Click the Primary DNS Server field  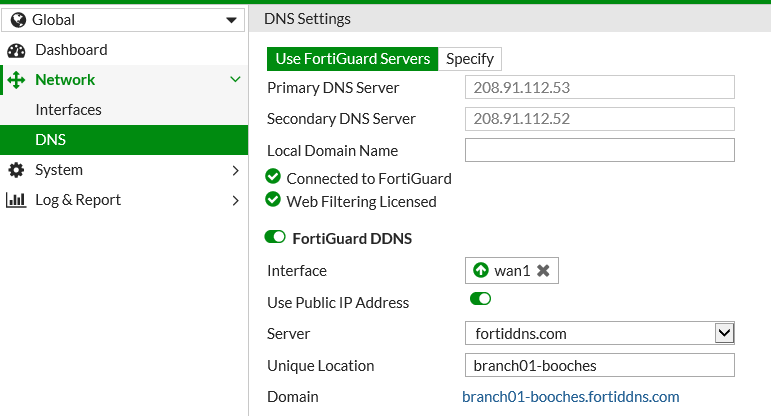pos(600,88)
